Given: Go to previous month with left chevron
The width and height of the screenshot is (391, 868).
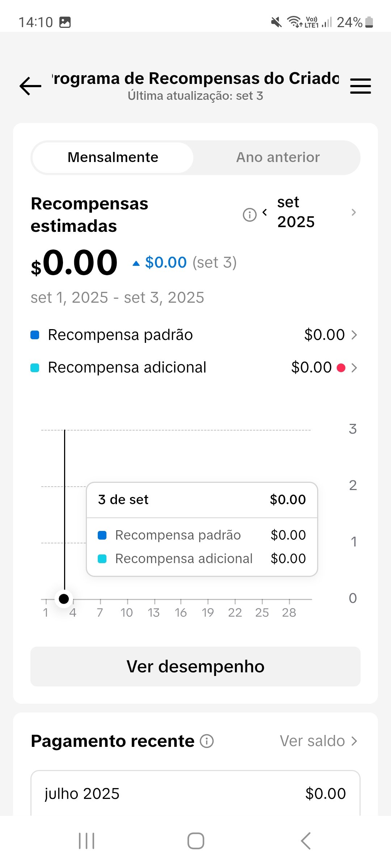Looking at the screenshot, I should [x=265, y=212].
